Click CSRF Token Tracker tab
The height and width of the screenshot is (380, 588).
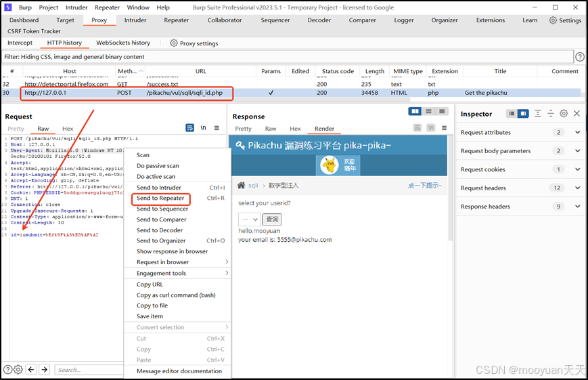click(x=34, y=31)
